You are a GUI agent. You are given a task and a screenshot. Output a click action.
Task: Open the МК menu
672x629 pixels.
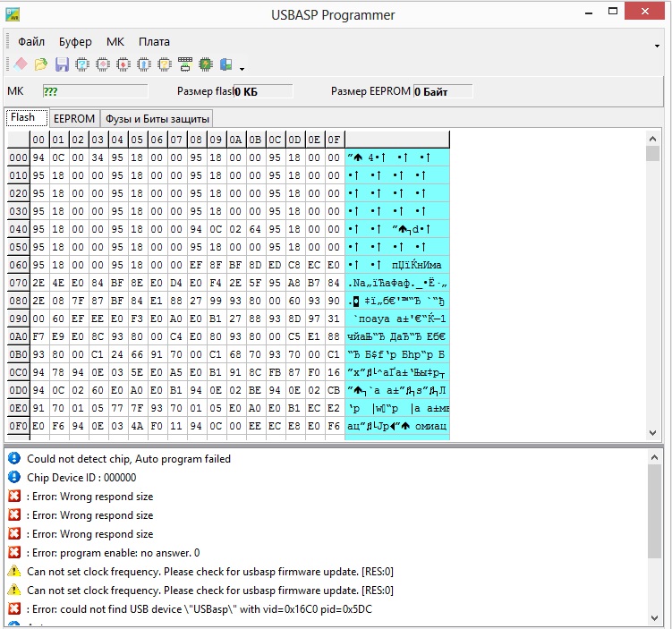pos(115,41)
